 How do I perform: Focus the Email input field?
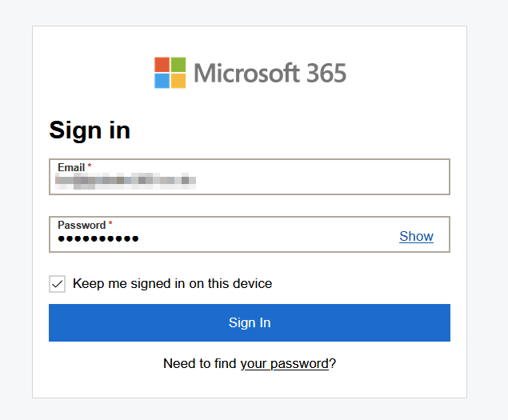point(250,177)
